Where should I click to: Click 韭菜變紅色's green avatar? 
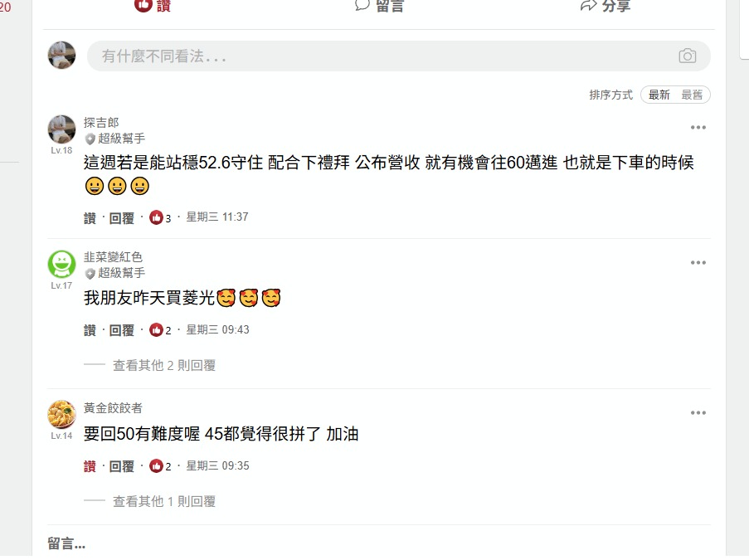tap(61, 264)
